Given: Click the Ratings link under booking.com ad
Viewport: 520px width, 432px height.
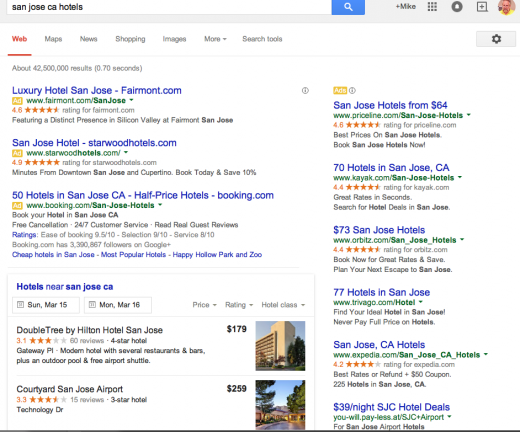Looking at the screenshot, I should coord(24,235).
